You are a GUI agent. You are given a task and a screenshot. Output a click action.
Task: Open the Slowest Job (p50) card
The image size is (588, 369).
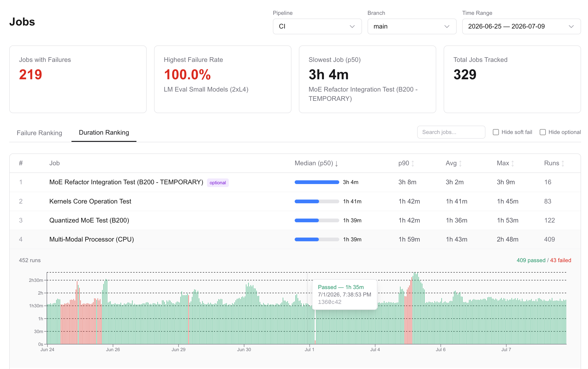368,79
